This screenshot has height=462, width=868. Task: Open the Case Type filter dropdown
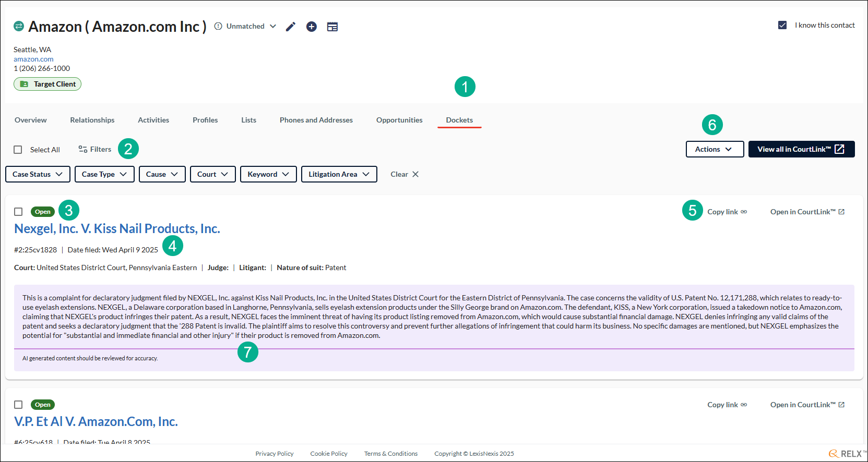coord(104,174)
